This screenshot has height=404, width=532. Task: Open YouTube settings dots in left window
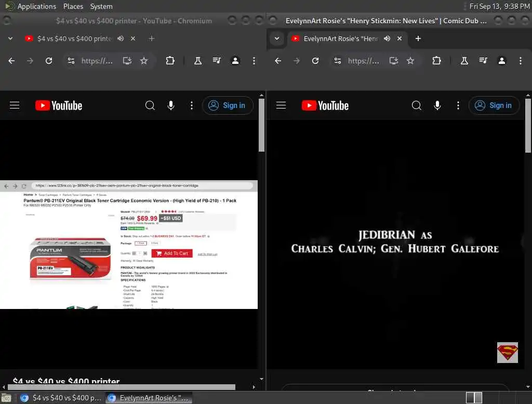[x=192, y=105]
